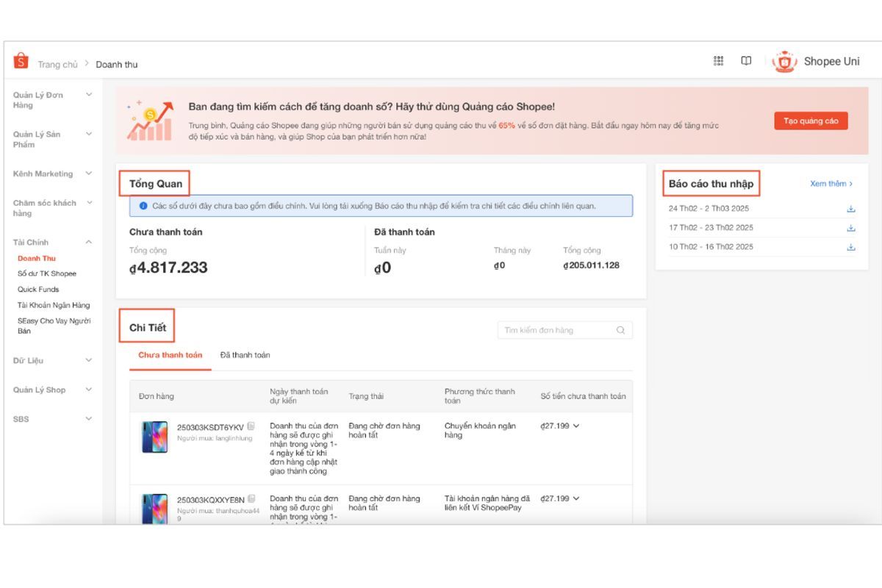Image resolution: width=882 pixels, height=588 pixels.
Task: Click unpaid total ₫4.817.233
Action: click(x=168, y=268)
